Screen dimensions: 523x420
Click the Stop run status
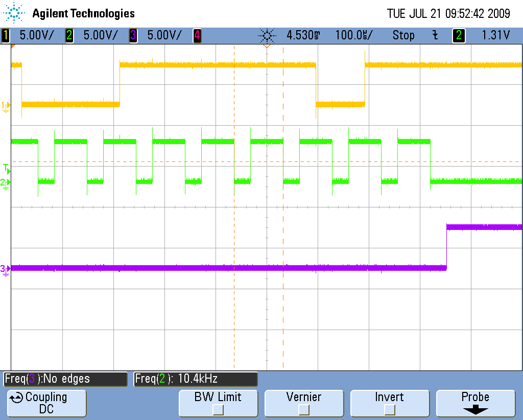403,35
